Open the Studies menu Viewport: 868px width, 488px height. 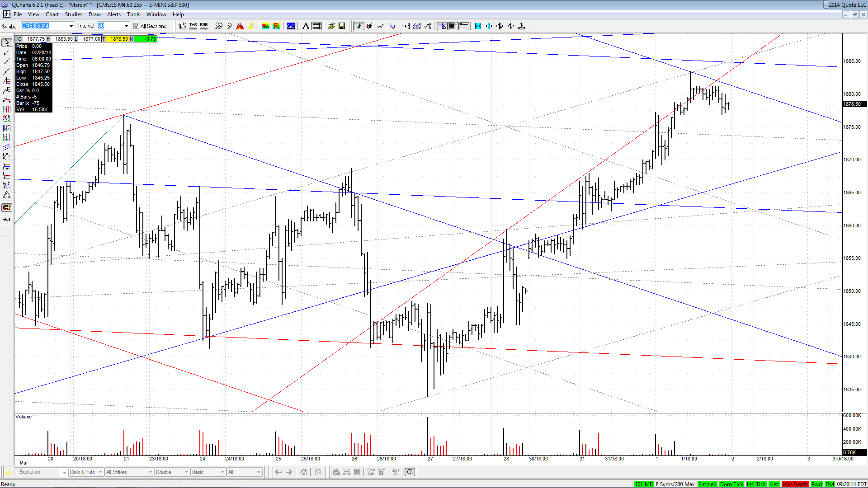73,14
